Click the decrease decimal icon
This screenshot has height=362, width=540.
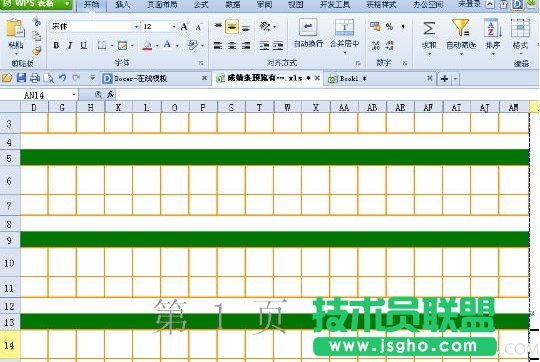point(390,45)
